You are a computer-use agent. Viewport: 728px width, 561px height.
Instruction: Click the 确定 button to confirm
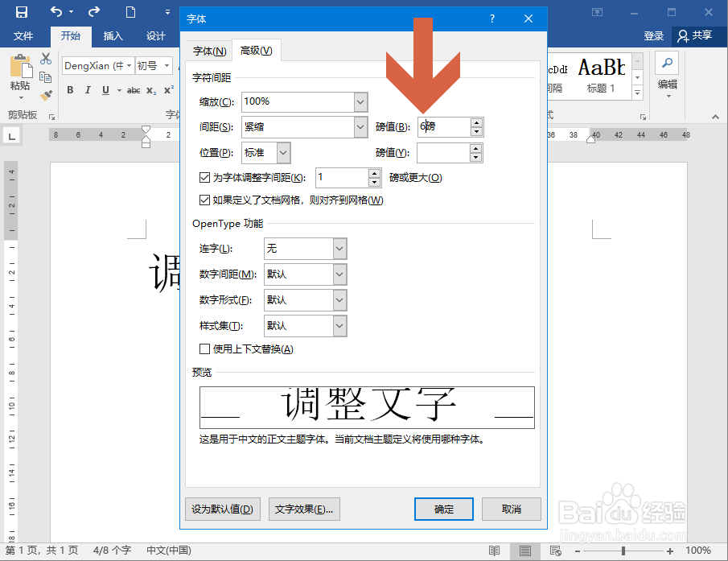coord(443,509)
